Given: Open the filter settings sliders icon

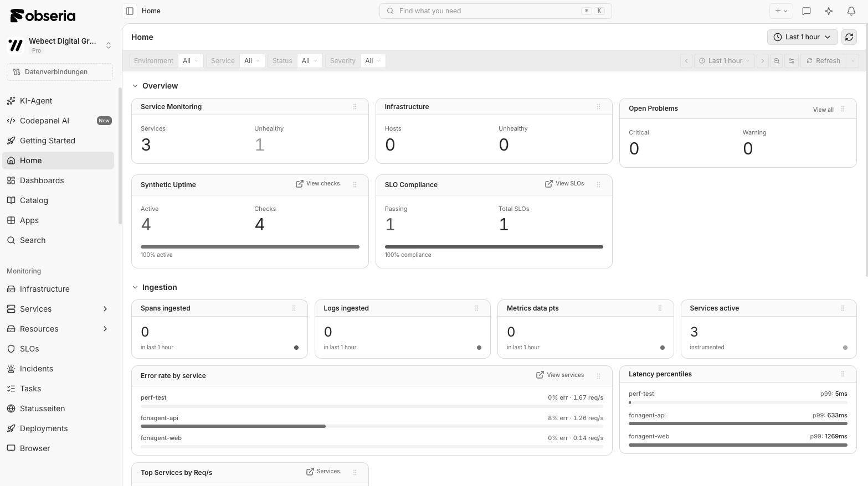Looking at the screenshot, I should click(792, 61).
